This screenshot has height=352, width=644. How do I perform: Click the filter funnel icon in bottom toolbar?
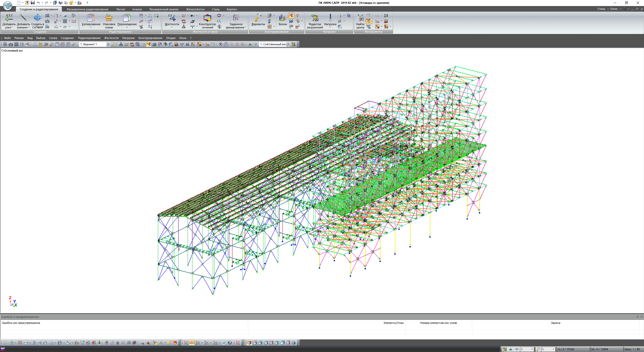pyautogui.click(x=82, y=343)
